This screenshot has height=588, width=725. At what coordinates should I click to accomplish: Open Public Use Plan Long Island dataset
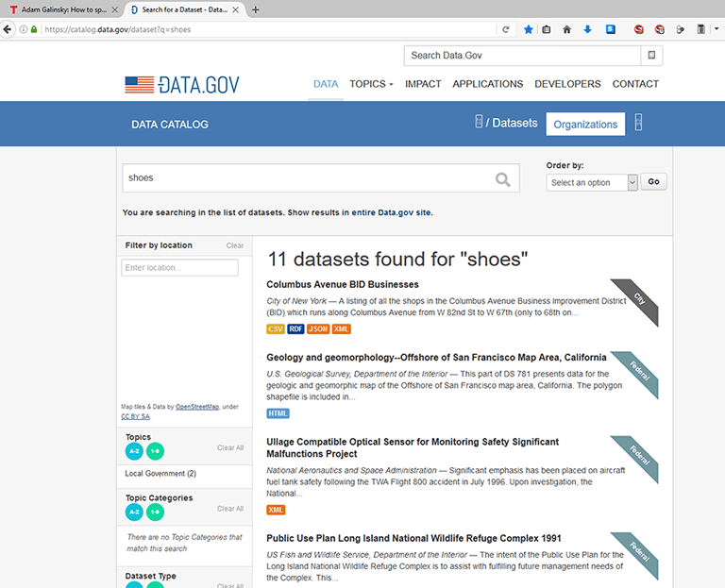tap(413, 539)
